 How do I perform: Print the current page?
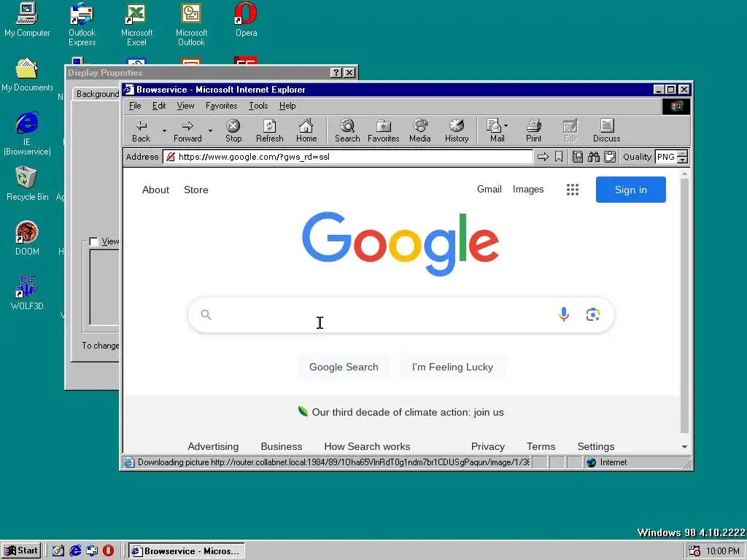point(533,131)
